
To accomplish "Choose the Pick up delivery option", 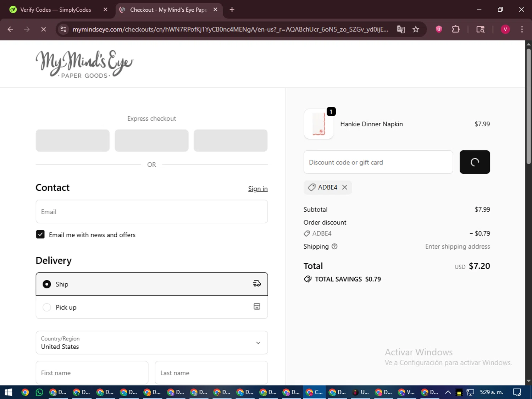I will pos(152,307).
